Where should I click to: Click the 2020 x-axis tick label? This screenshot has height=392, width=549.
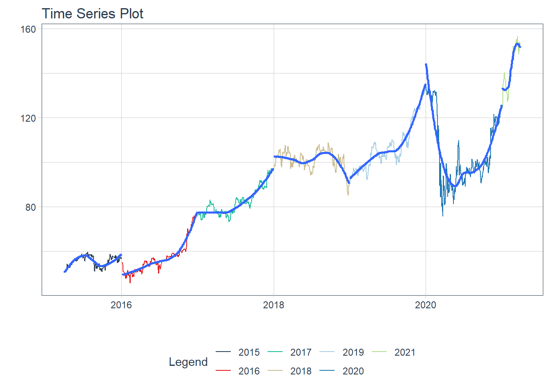pyautogui.click(x=426, y=305)
